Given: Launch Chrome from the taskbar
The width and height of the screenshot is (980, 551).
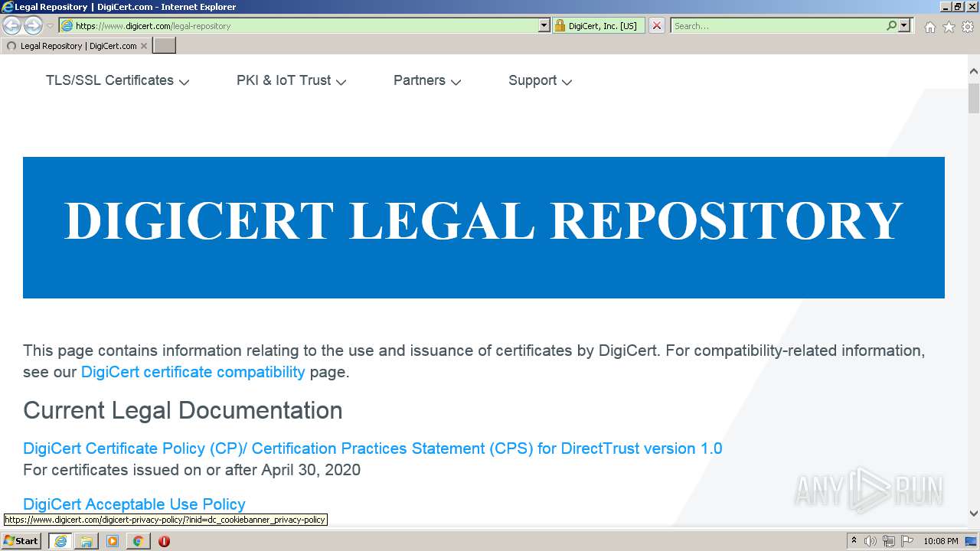Looking at the screenshot, I should tap(138, 541).
